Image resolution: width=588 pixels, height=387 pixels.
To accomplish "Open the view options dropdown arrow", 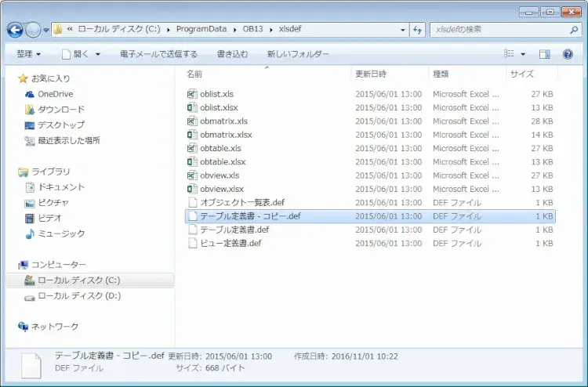I will pyautogui.click(x=523, y=54).
